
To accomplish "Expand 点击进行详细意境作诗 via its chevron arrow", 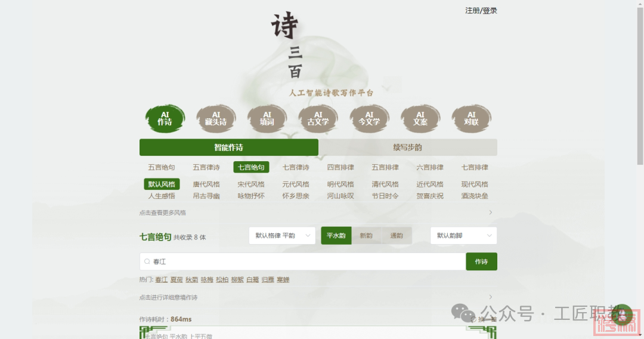I will (490, 297).
